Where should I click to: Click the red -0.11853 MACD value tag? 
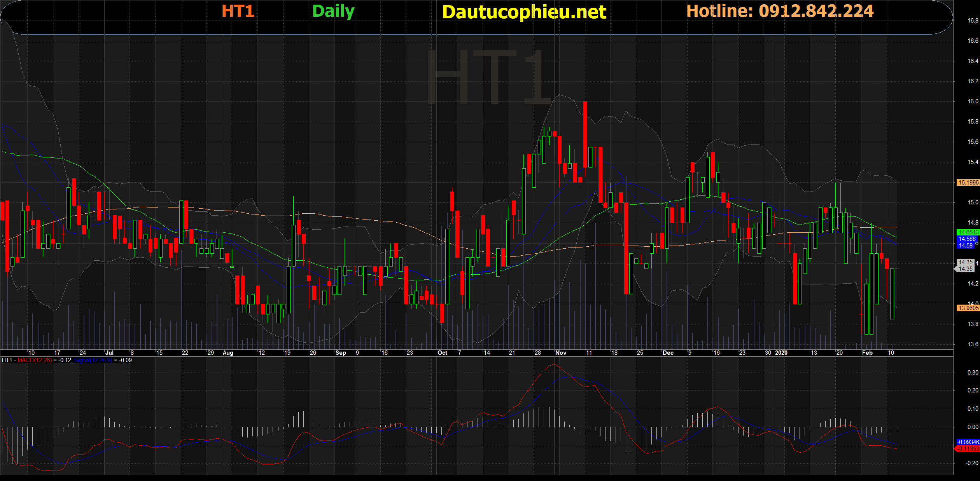click(968, 449)
